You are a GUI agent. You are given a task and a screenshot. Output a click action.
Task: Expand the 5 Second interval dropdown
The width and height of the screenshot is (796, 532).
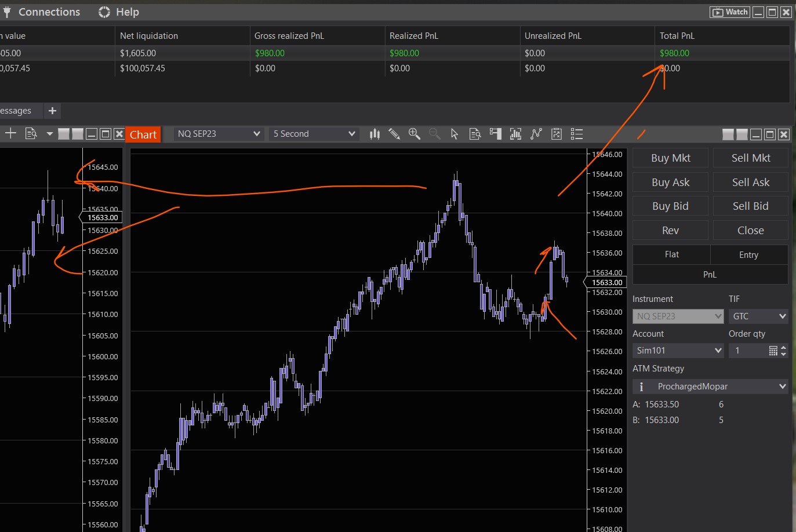pyautogui.click(x=314, y=134)
